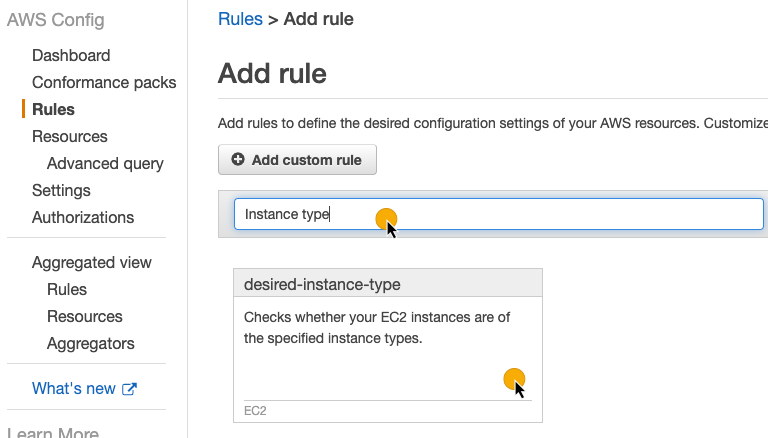Click the AWS Config sidebar title
768x438 pixels.
[55, 20]
